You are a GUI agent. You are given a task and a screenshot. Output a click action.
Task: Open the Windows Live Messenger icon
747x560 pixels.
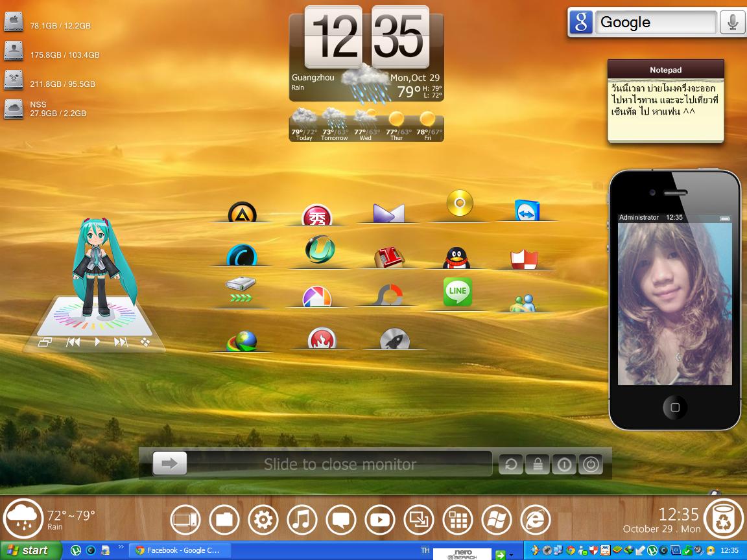[x=523, y=303]
